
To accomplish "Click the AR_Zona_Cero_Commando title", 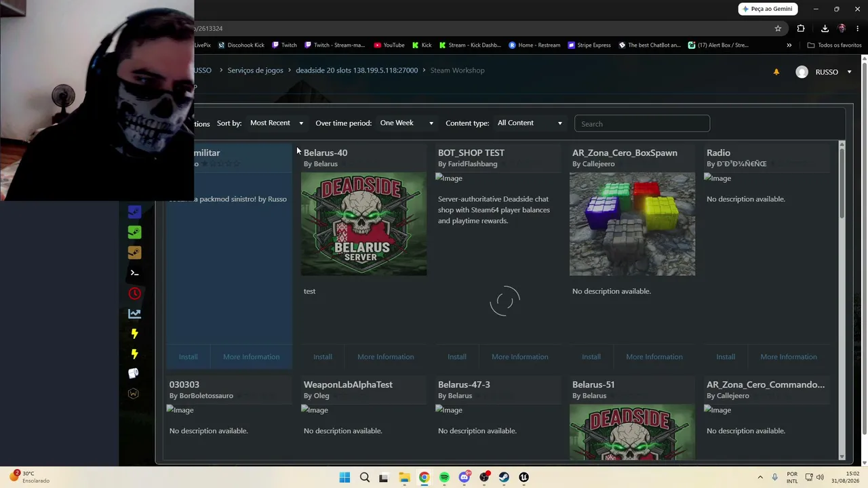I will [x=766, y=385].
